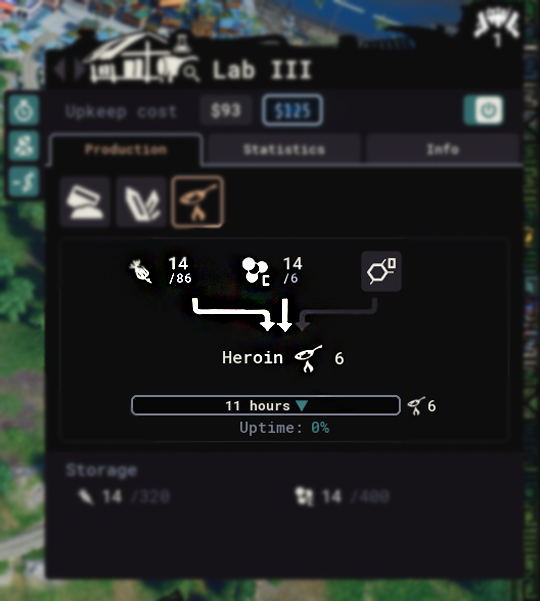Screen dimensions: 540x601
Task: Toggle the Lab III power switch
Action: click(483, 110)
